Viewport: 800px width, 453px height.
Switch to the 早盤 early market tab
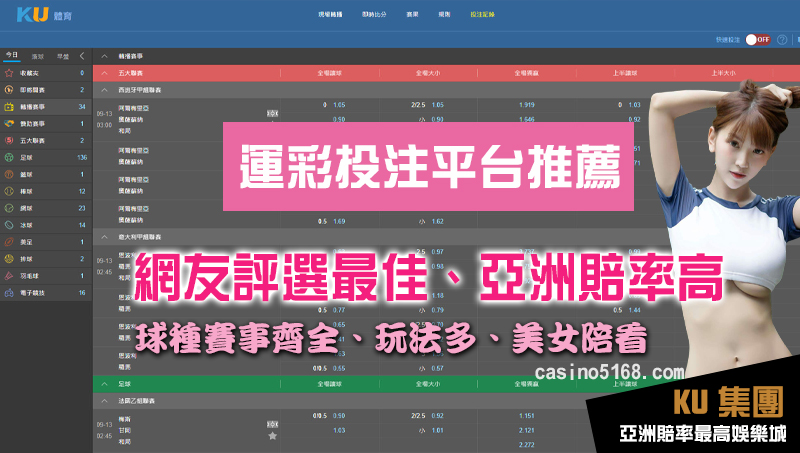click(63, 56)
